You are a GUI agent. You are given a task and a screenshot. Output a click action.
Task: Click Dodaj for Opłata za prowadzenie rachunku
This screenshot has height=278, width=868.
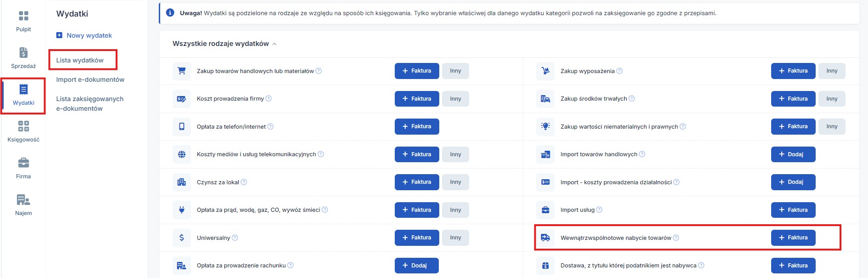click(x=416, y=266)
